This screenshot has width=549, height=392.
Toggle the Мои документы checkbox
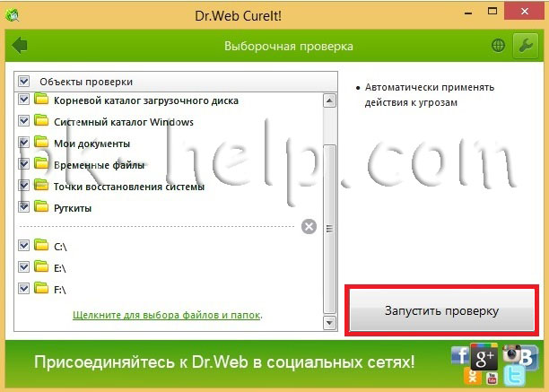pyautogui.click(x=23, y=143)
